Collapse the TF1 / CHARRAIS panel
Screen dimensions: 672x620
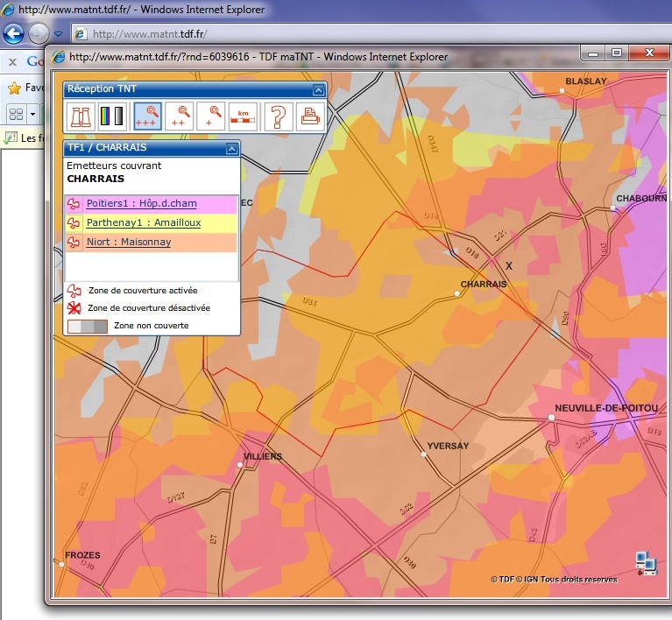coord(231,149)
